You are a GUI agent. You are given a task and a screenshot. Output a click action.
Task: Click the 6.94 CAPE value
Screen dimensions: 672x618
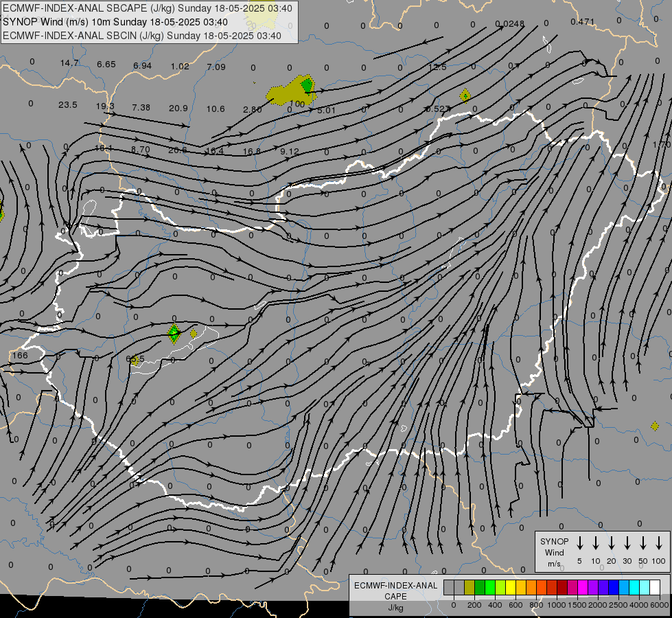pyautogui.click(x=142, y=66)
